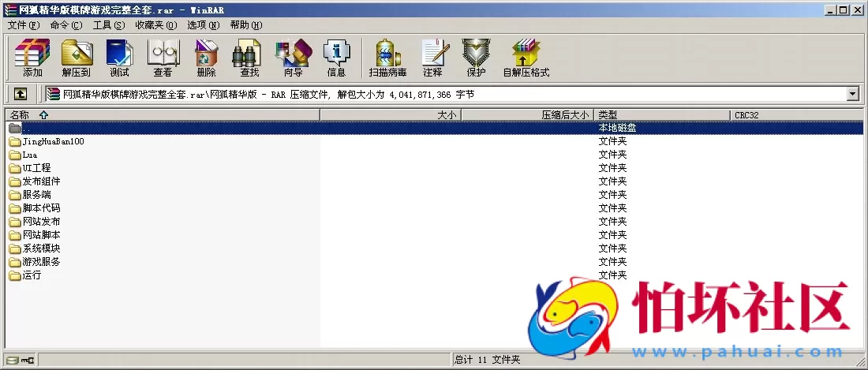Viewport: 868px width, 370px height.
Task: Open the 文件(F) menu
Action: [x=24, y=25]
